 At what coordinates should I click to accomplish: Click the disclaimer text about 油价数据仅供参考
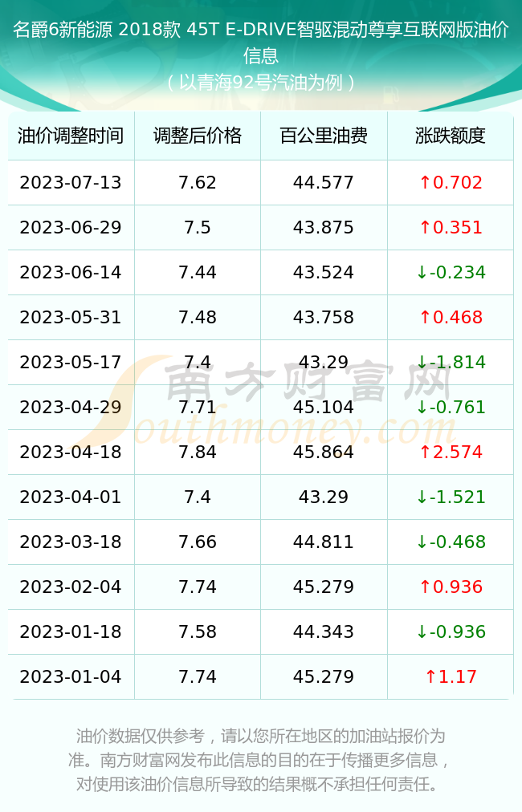click(261, 760)
